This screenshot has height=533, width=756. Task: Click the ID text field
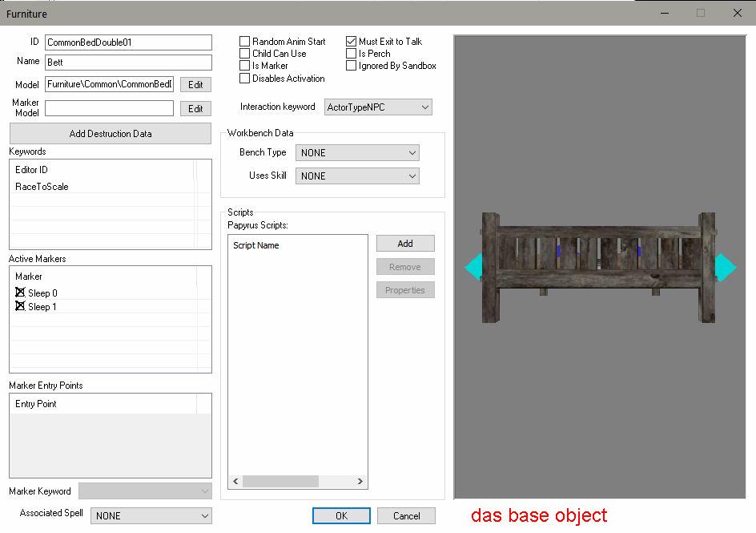click(128, 42)
